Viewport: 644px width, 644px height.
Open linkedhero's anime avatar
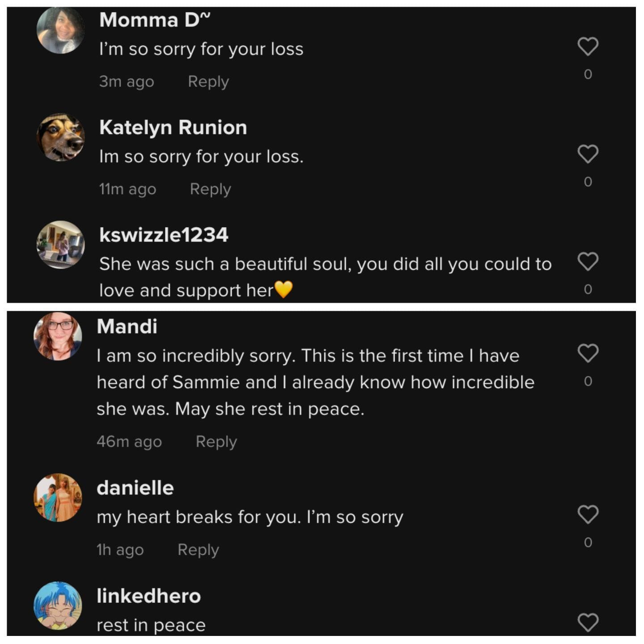tap(58, 606)
